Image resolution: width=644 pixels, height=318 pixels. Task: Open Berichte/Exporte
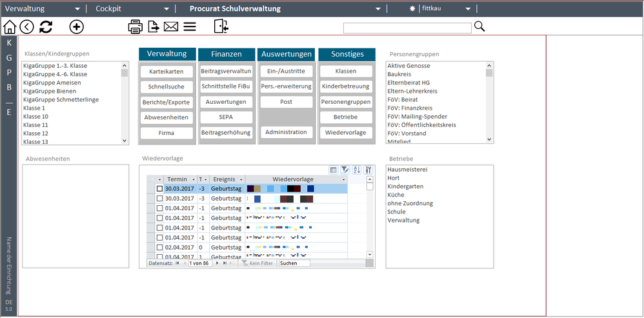click(x=166, y=102)
